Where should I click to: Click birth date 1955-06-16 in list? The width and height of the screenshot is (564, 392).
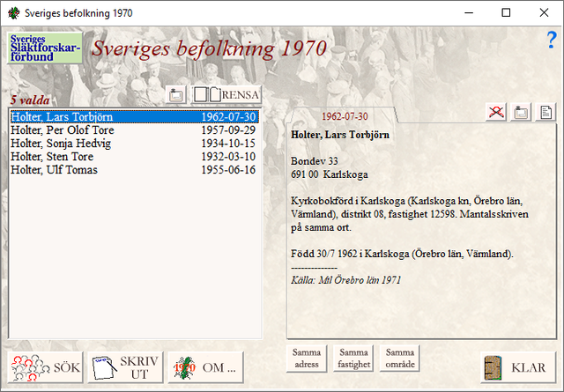pos(228,170)
